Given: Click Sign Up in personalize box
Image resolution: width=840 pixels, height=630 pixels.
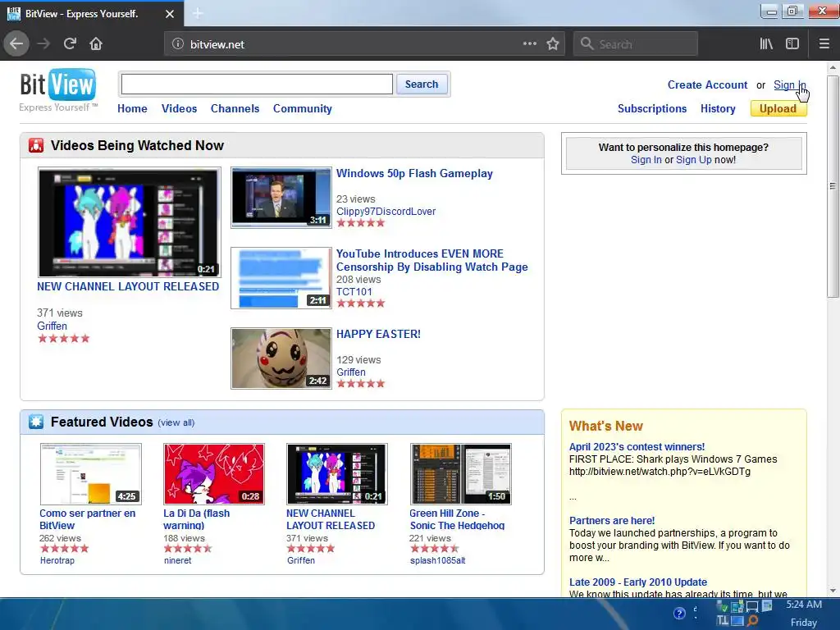Looking at the screenshot, I should pos(694,160).
